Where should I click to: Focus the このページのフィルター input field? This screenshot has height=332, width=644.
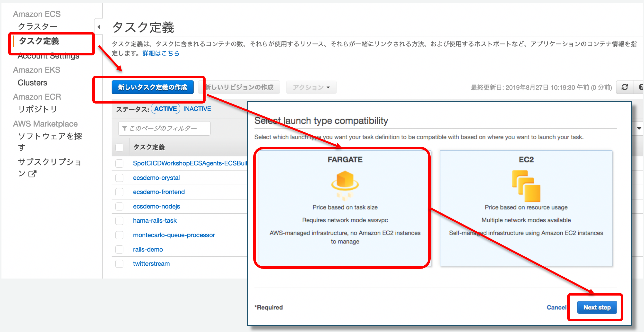click(x=164, y=128)
